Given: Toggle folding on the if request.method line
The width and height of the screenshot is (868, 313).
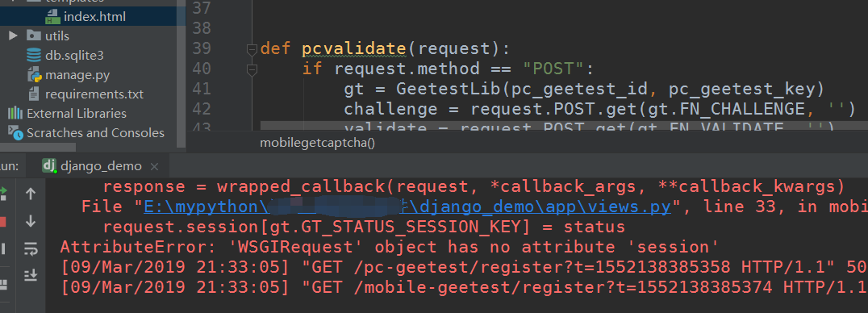Looking at the screenshot, I should click(x=252, y=70).
